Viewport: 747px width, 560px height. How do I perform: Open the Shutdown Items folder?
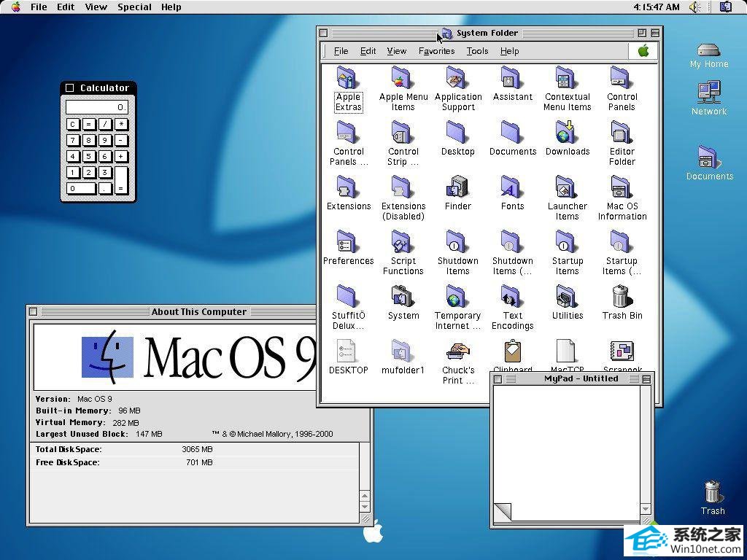tap(458, 243)
